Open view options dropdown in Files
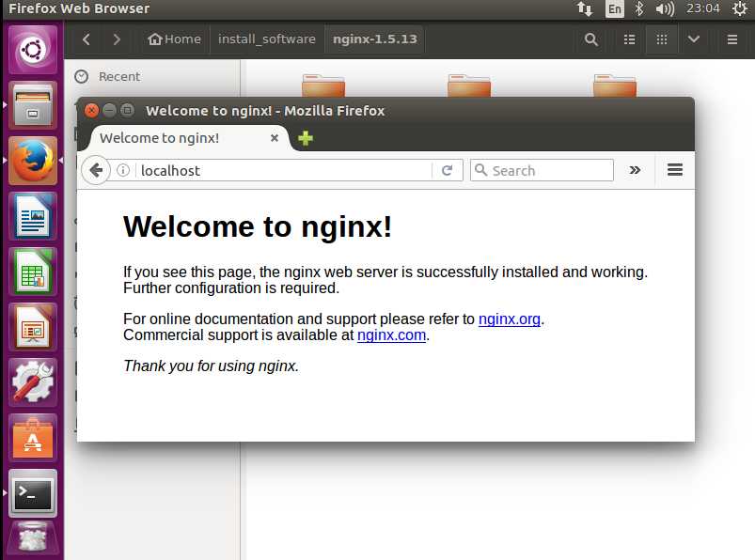 point(693,39)
